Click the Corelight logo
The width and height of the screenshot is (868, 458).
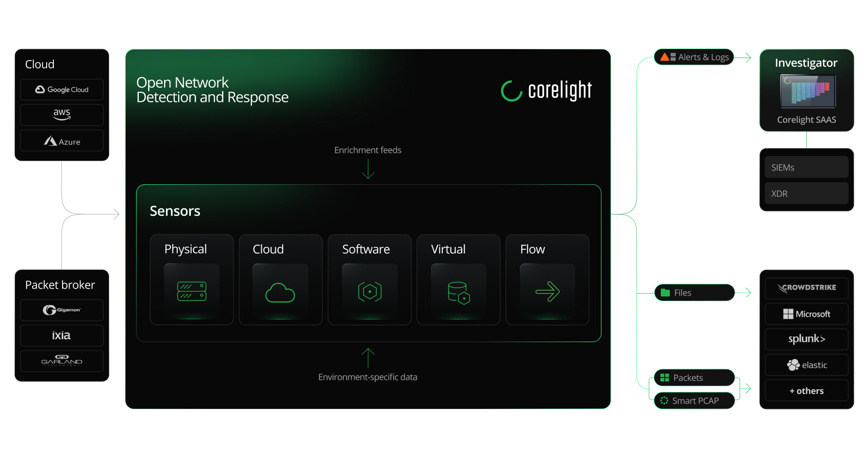coord(546,90)
